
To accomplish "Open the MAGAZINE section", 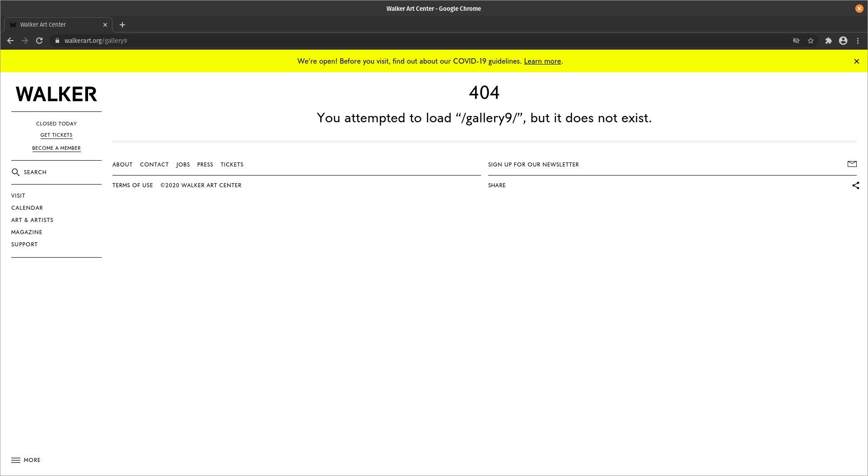I will pyautogui.click(x=27, y=232).
